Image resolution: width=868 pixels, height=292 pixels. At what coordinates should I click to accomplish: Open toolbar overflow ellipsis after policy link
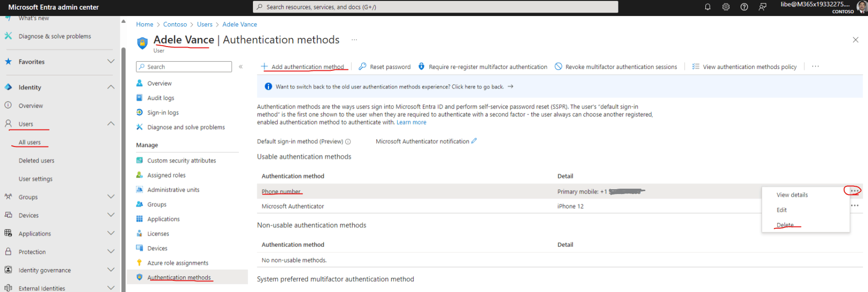(816, 66)
